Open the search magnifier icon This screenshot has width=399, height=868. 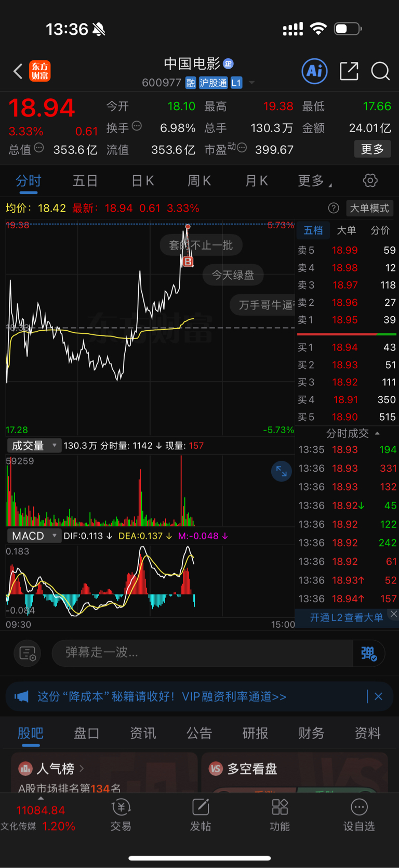[x=380, y=71]
